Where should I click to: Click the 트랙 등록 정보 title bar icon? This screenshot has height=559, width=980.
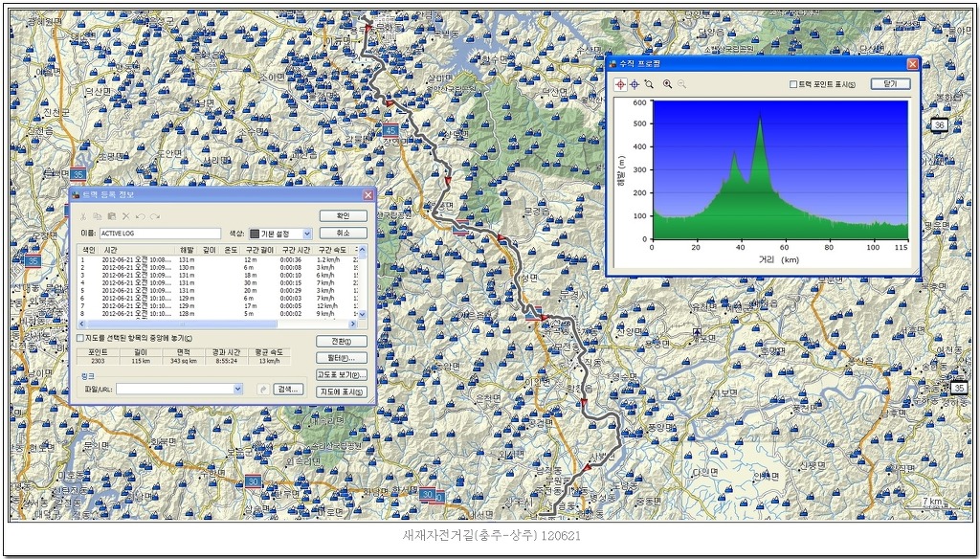click(x=77, y=195)
